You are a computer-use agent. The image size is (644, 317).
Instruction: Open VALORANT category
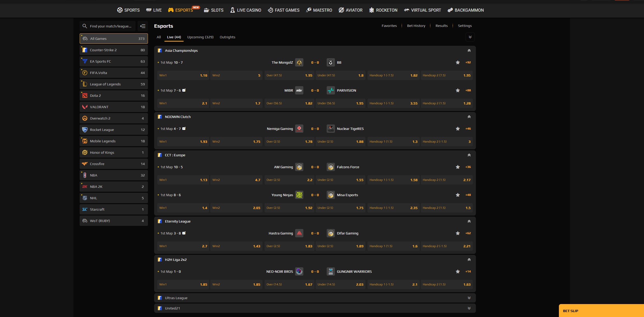coord(114,107)
